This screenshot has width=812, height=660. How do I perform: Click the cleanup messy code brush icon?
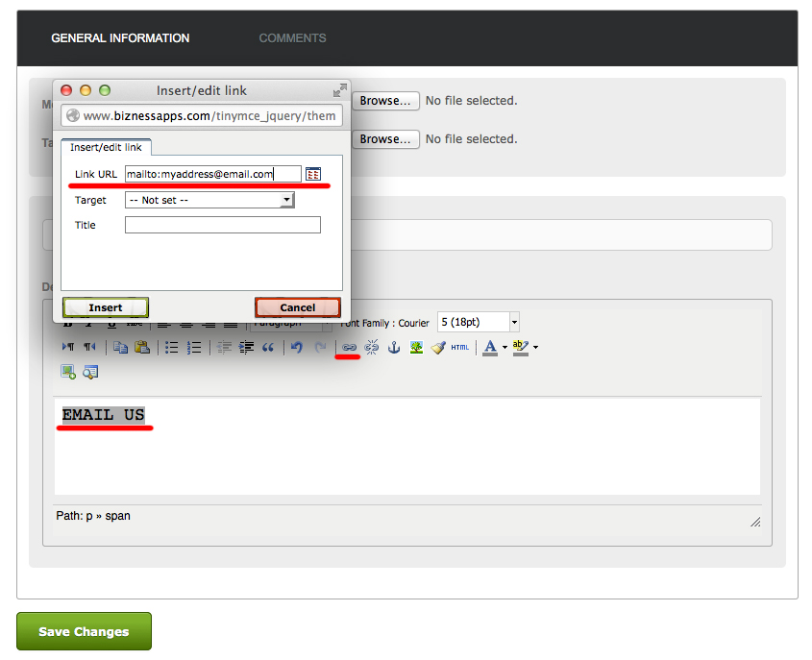click(x=438, y=347)
